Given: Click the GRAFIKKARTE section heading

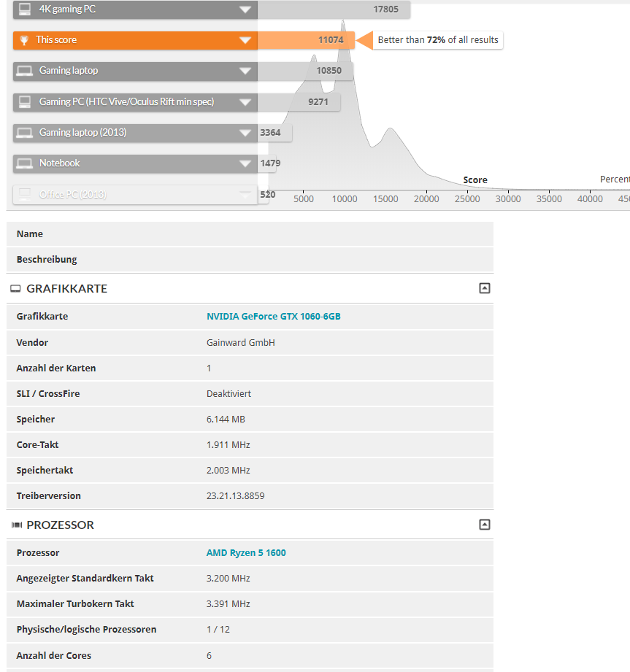Looking at the screenshot, I should pyautogui.click(x=67, y=289).
